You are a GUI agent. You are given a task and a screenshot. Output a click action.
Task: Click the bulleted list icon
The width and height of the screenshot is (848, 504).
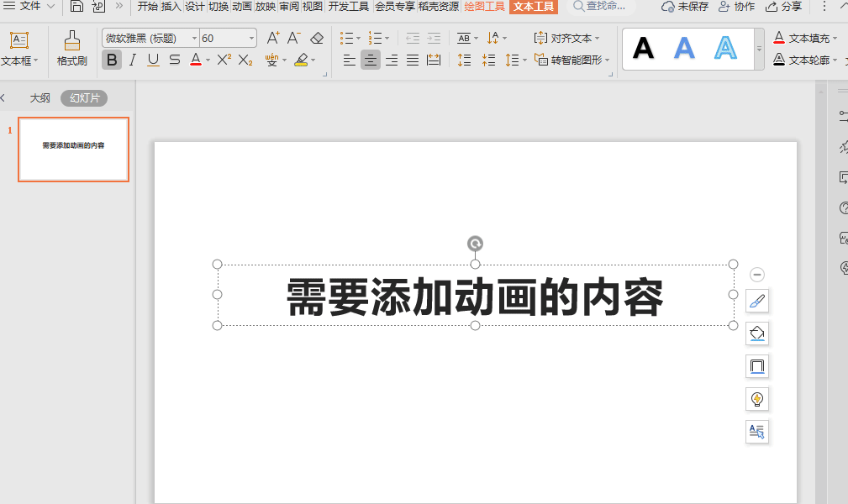point(346,38)
